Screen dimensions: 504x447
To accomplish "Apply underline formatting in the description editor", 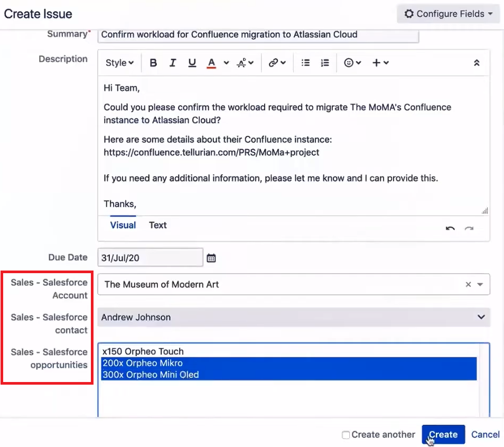I will coord(192,63).
